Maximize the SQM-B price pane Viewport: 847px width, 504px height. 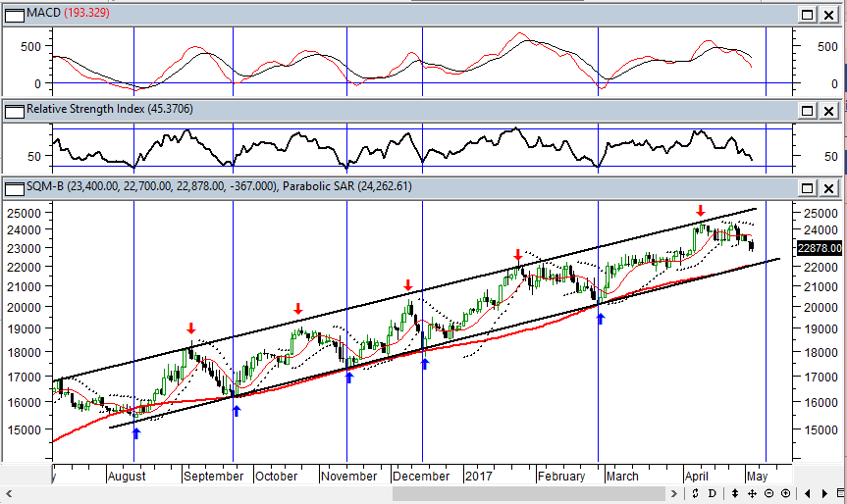[807, 188]
